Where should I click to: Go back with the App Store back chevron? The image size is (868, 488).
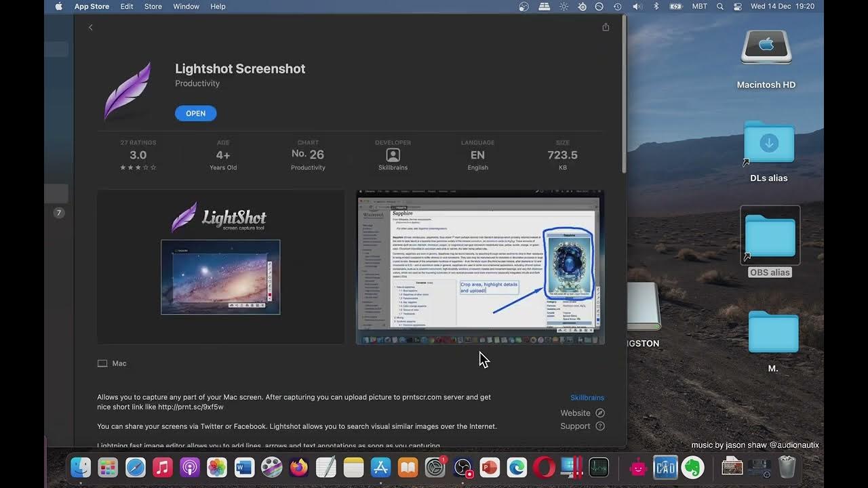click(x=91, y=27)
